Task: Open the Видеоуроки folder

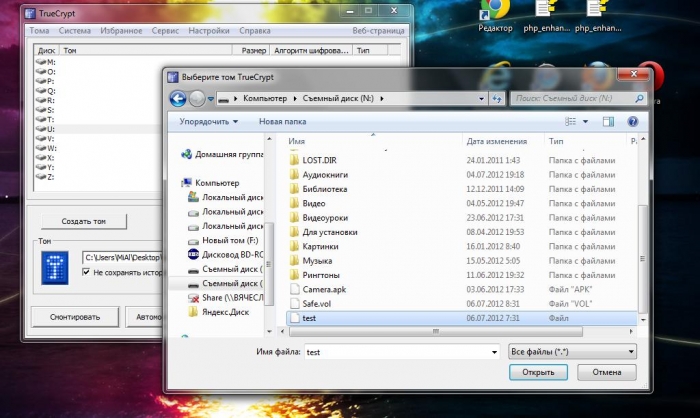Action: pos(326,218)
